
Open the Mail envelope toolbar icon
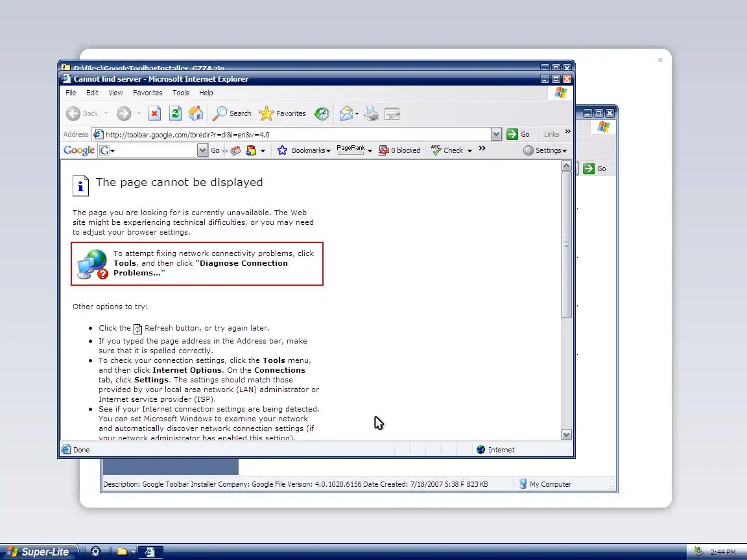(x=346, y=113)
